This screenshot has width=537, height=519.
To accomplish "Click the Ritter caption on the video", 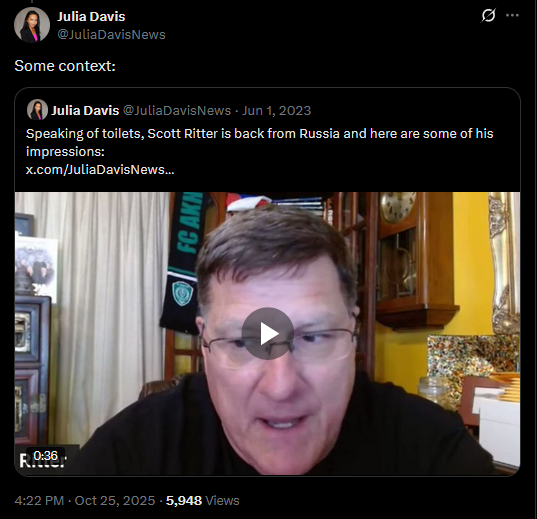I will coord(42,461).
